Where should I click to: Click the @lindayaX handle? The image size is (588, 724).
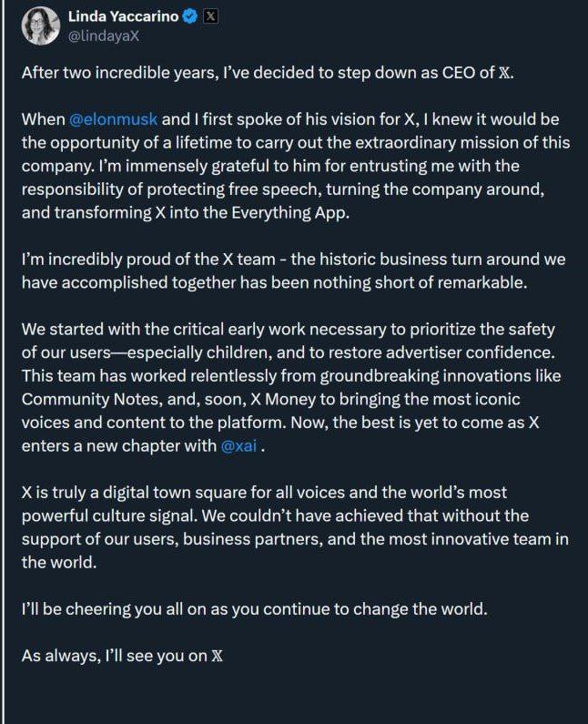point(104,36)
